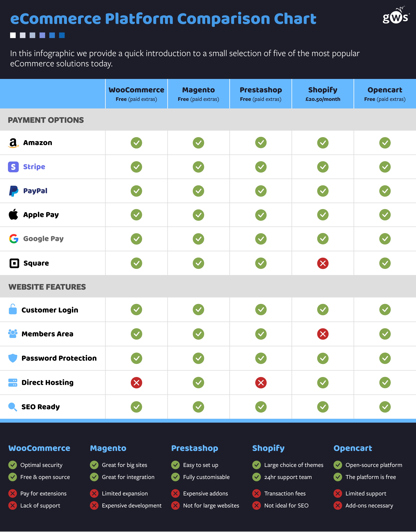The height and width of the screenshot is (532, 416).
Task: Select the Shopify column header
Action: [x=323, y=94]
